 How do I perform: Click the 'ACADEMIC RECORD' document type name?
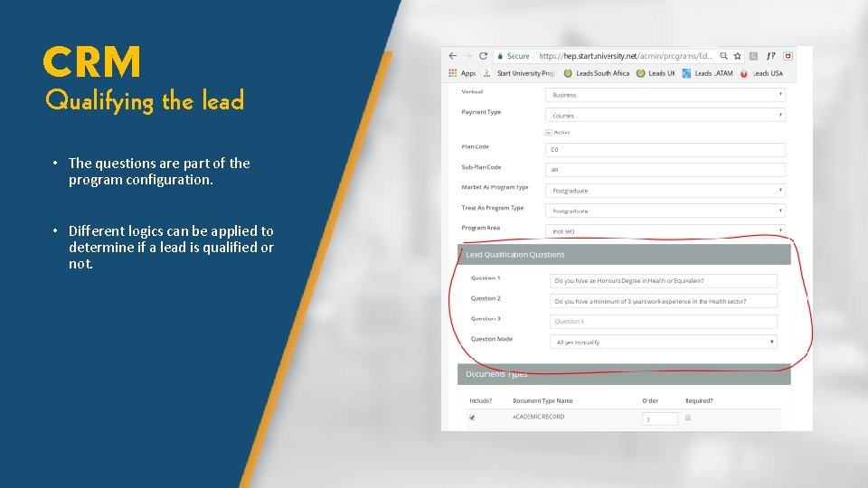click(538, 417)
